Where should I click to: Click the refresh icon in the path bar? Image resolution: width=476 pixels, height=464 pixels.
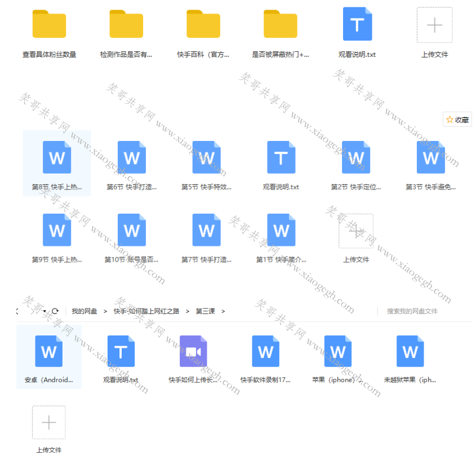pos(55,311)
